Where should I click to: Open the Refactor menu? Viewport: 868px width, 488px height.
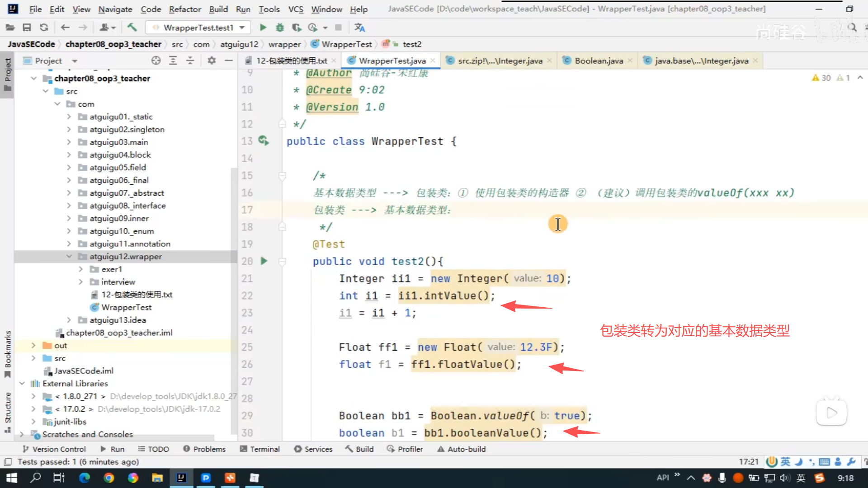coord(184,9)
